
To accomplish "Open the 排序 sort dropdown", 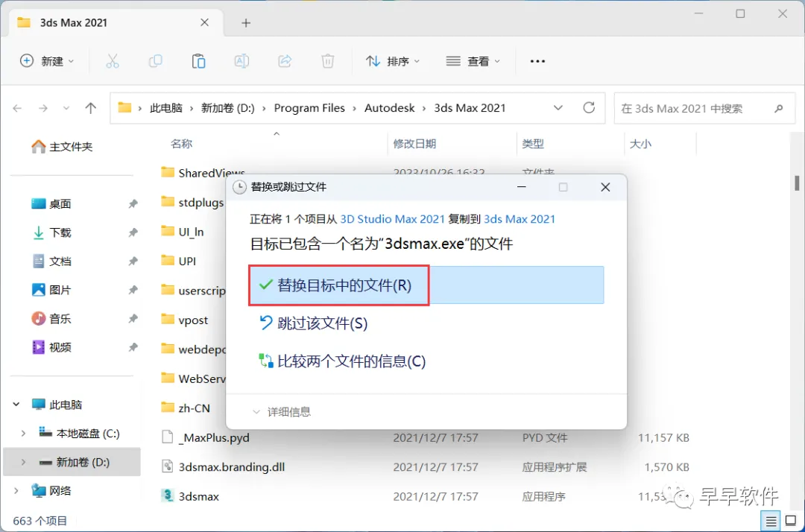I will [x=393, y=61].
